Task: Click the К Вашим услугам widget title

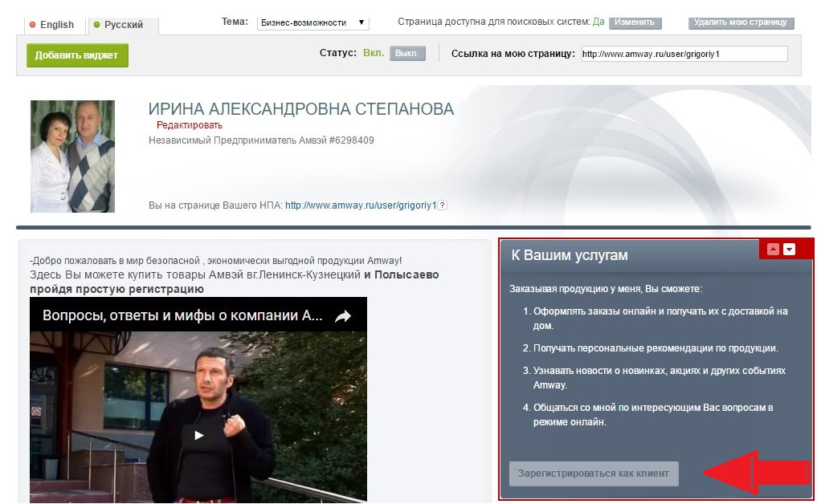Action: coord(570,255)
